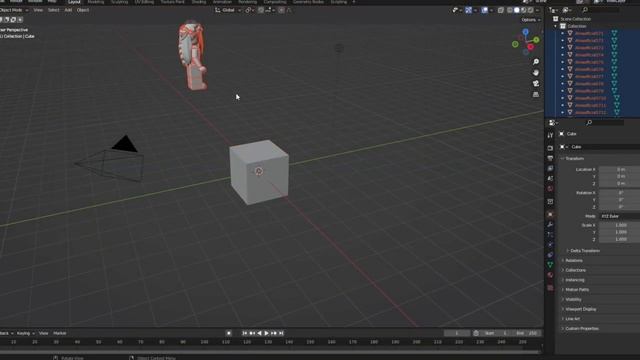This screenshot has height=360, width=640.
Task: Toggle snapping magnet in header
Action: pos(261,10)
